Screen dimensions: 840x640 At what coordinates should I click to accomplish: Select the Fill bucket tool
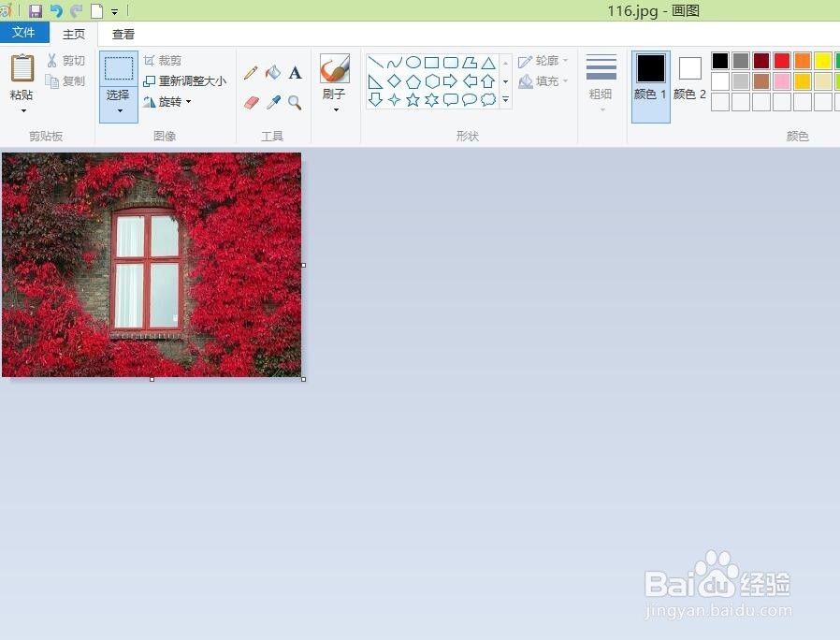coord(273,72)
